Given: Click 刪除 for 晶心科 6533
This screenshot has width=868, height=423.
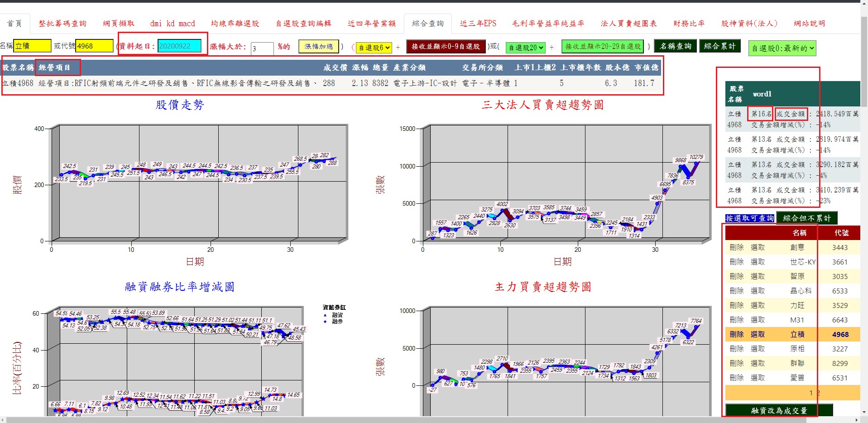Looking at the screenshot, I should [x=737, y=291].
